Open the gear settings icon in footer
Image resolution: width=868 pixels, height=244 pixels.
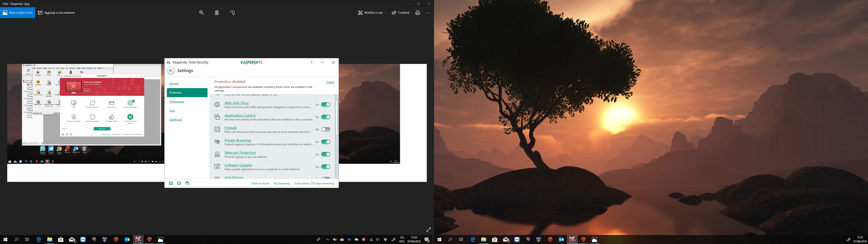(x=179, y=183)
